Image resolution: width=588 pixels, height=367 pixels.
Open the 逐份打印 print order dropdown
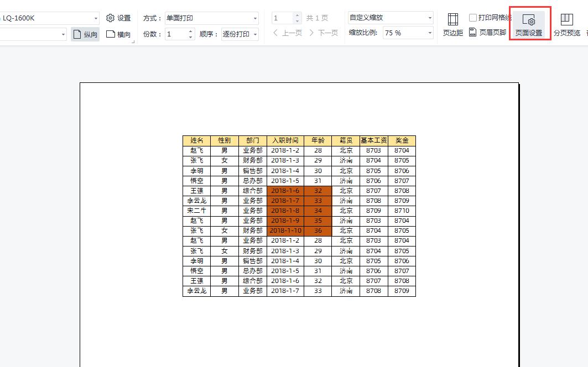pos(253,34)
